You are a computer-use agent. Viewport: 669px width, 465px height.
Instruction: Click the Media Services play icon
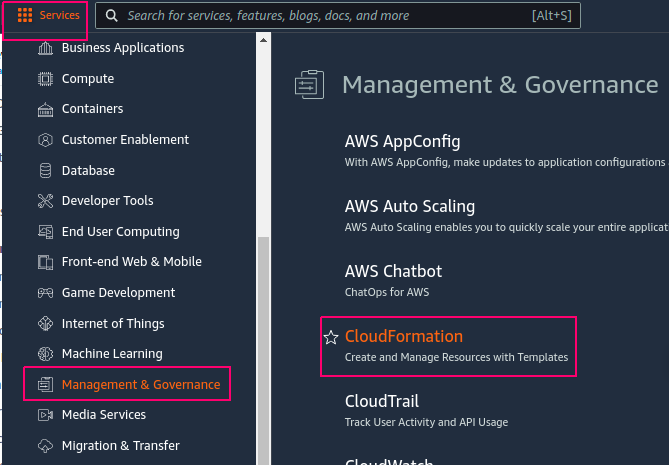[x=45, y=415]
